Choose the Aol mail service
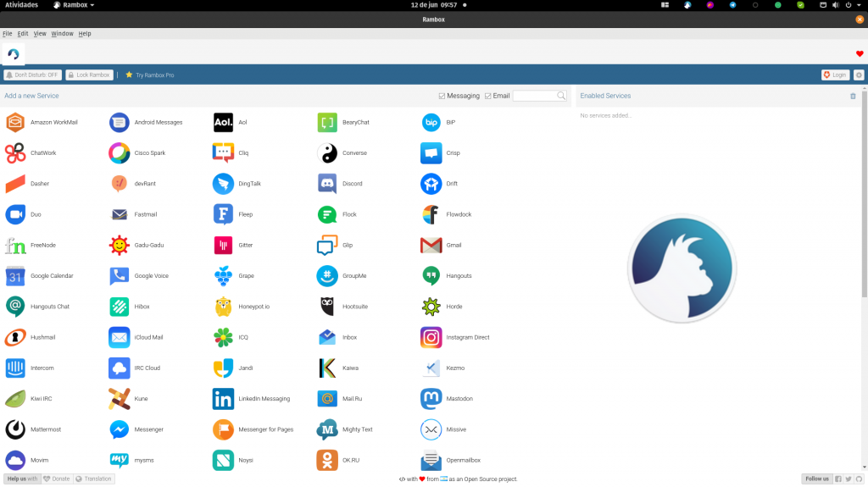868x487 pixels. tap(231, 122)
